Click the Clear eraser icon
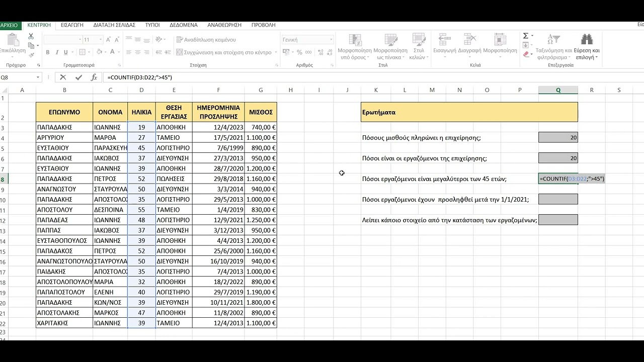The image size is (644, 362). coord(526,54)
